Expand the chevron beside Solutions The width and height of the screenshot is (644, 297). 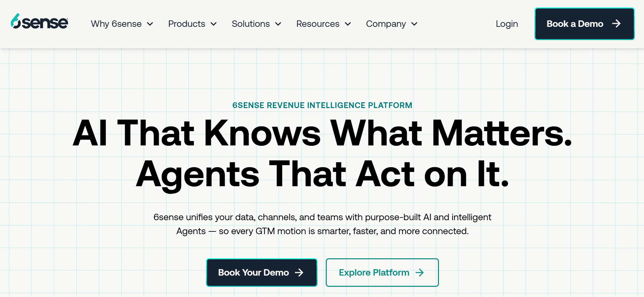278,24
